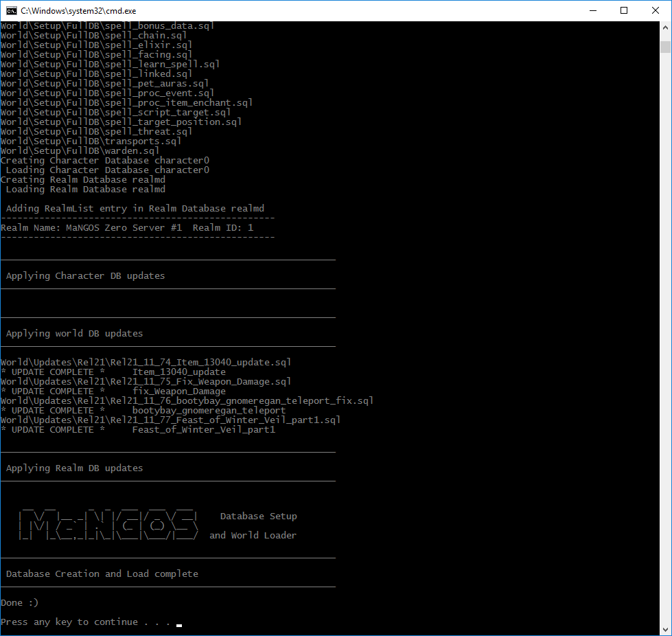Select the transports.sql line
Viewport: 672px width, 636px height.
tap(91, 141)
